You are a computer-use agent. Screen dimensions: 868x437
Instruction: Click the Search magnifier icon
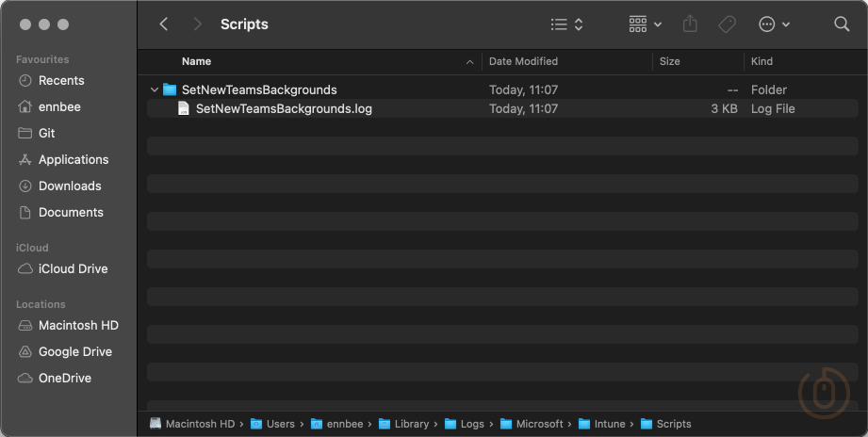[x=842, y=24]
